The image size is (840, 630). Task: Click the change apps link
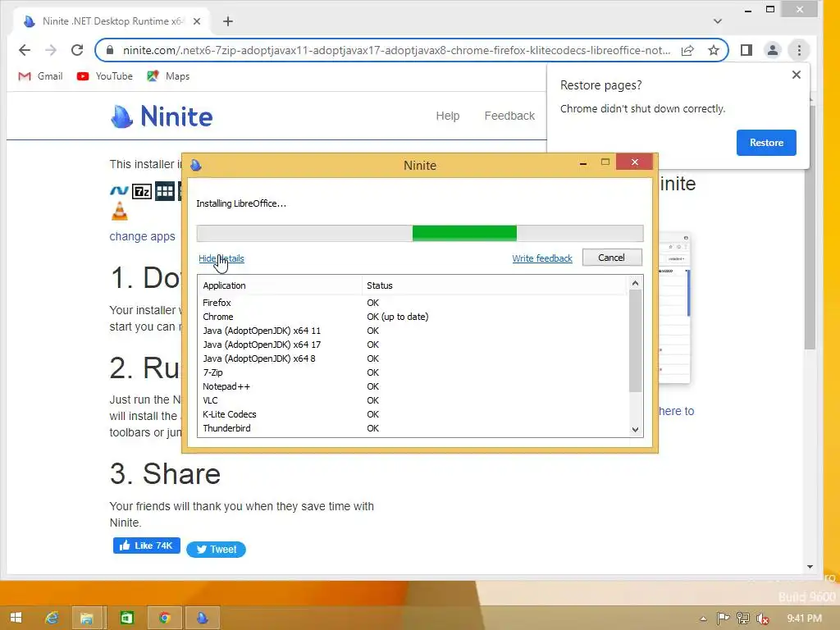[x=142, y=236]
